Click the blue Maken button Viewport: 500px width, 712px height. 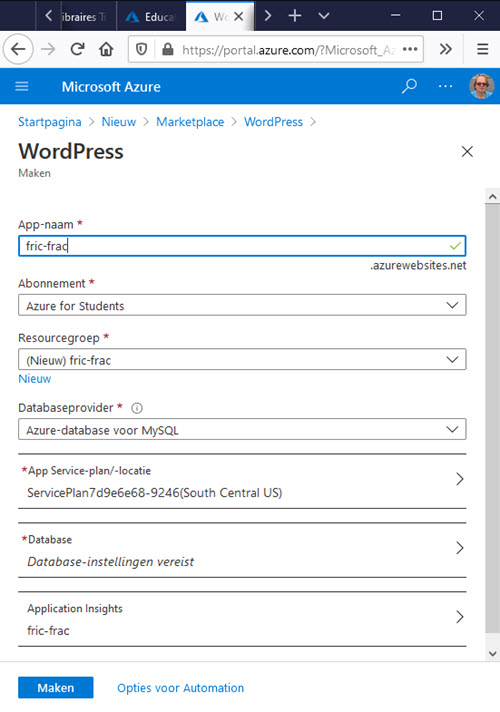(56, 687)
